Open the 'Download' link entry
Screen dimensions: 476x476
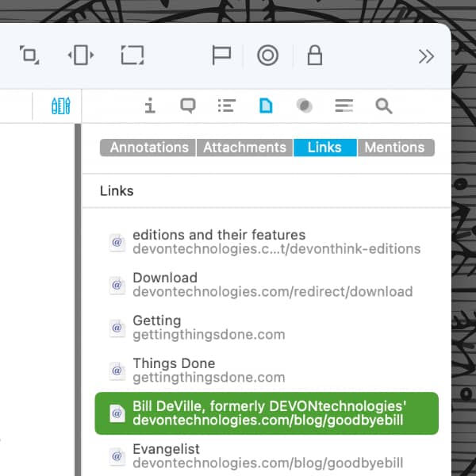click(x=267, y=285)
